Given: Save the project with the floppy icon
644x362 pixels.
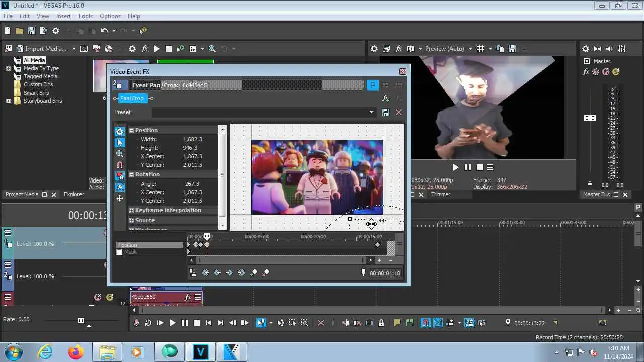Looking at the screenshot, I should pos(31,31).
